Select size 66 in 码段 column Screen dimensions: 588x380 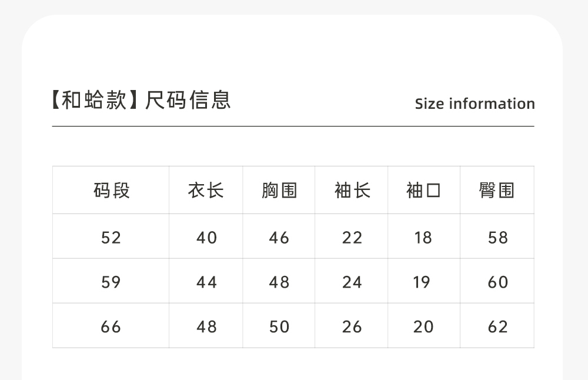pos(111,326)
